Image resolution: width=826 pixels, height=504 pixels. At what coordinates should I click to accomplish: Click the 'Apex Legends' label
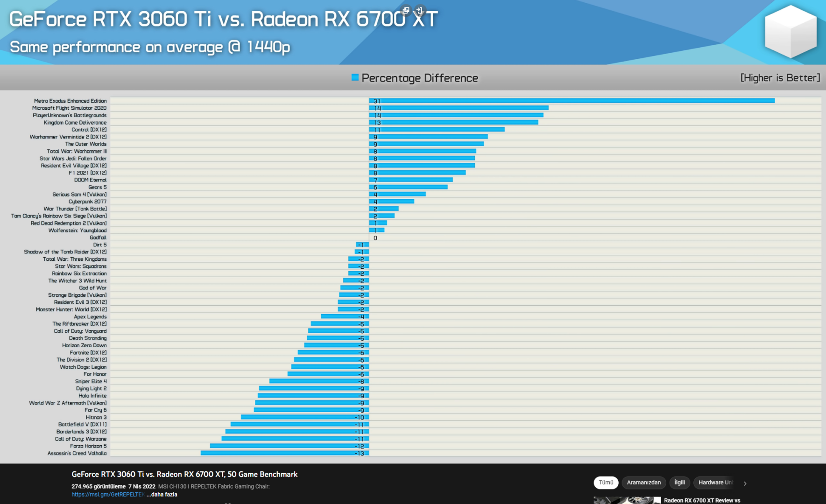[90, 316]
